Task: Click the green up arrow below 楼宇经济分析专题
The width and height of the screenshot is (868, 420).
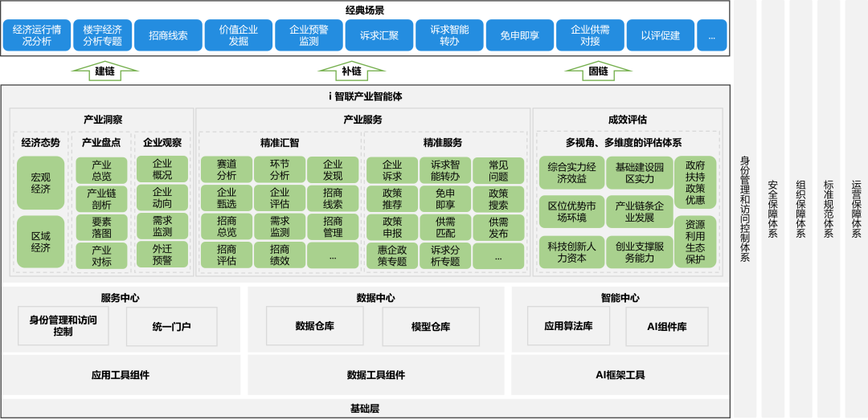Action: click(104, 71)
